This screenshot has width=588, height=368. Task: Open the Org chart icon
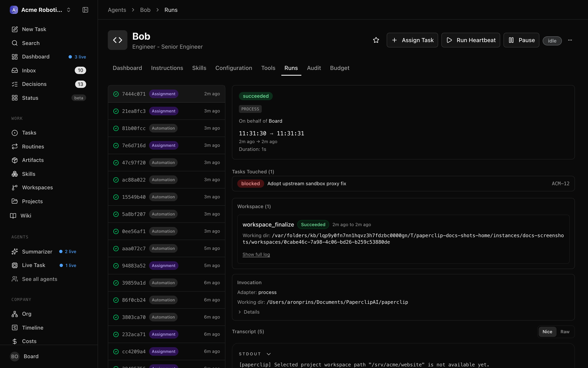pos(15,314)
